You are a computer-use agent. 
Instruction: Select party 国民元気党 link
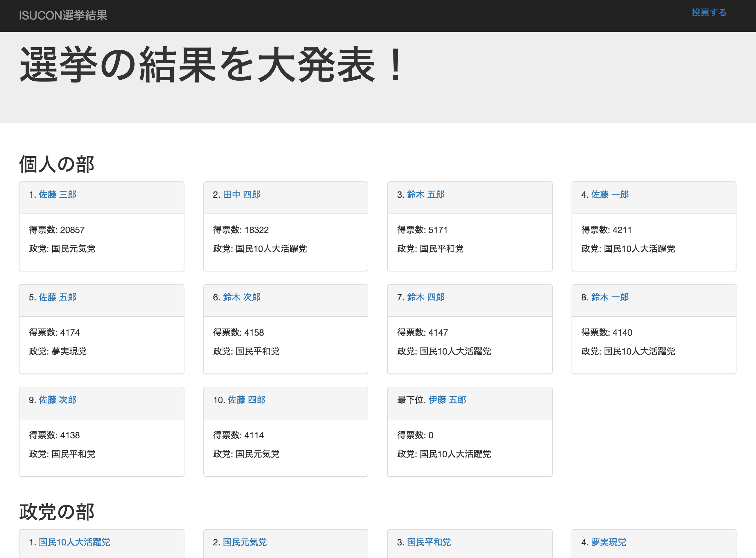[x=245, y=542]
